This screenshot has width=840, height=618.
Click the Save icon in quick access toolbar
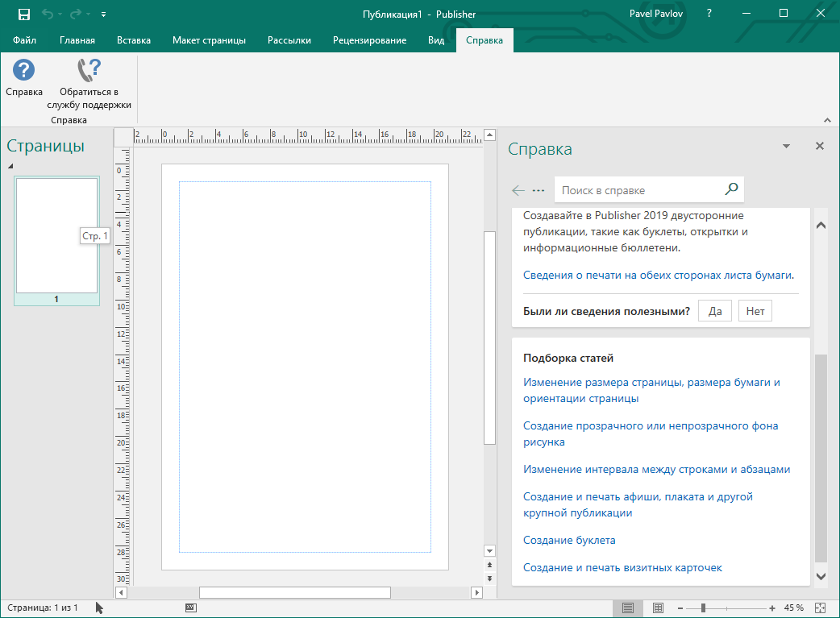click(x=24, y=15)
